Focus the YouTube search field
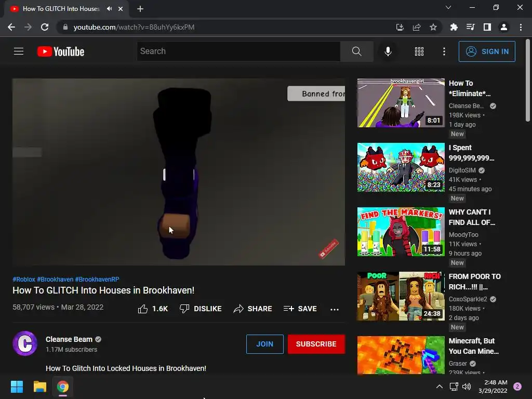Image resolution: width=532 pixels, height=399 pixels. point(238,51)
